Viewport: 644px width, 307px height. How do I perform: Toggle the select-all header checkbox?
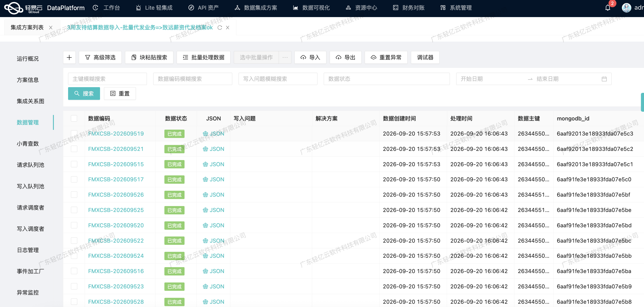pyautogui.click(x=74, y=118)
